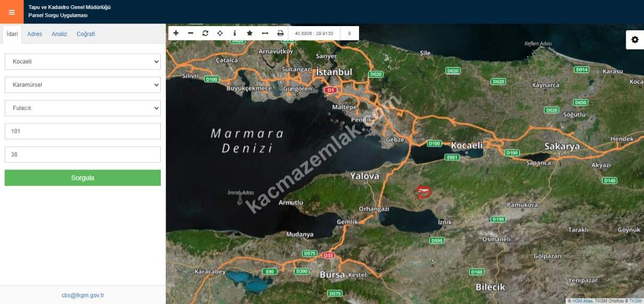Click the refresh map icon
644x304 pixels.
pos(205,33)
